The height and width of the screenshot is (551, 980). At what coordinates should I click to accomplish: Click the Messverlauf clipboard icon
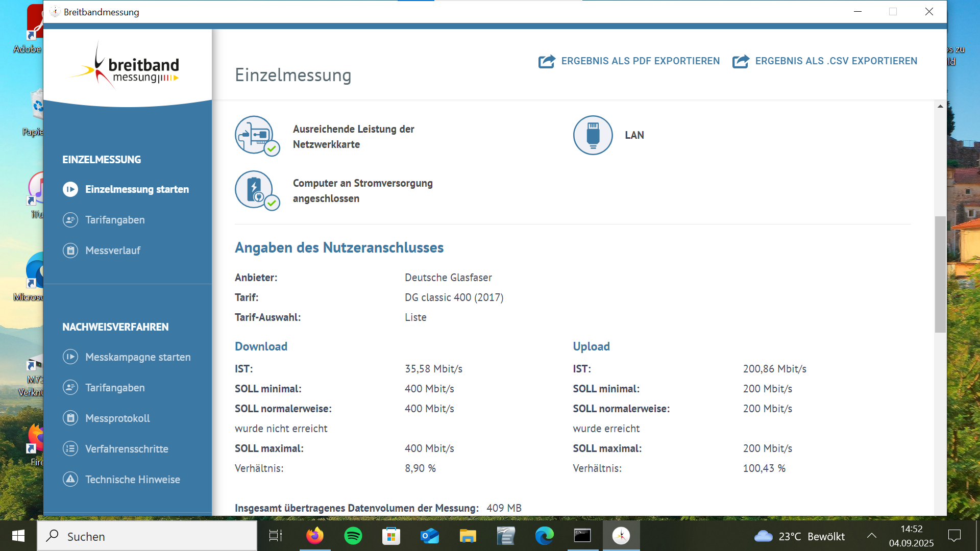coord(70,251)
